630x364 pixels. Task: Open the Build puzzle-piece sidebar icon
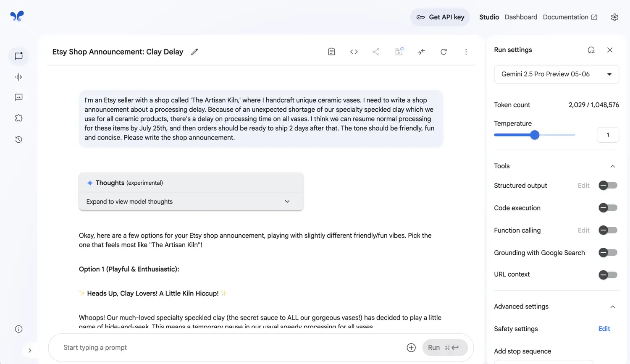pyautogui.click(x=18, y=118)
